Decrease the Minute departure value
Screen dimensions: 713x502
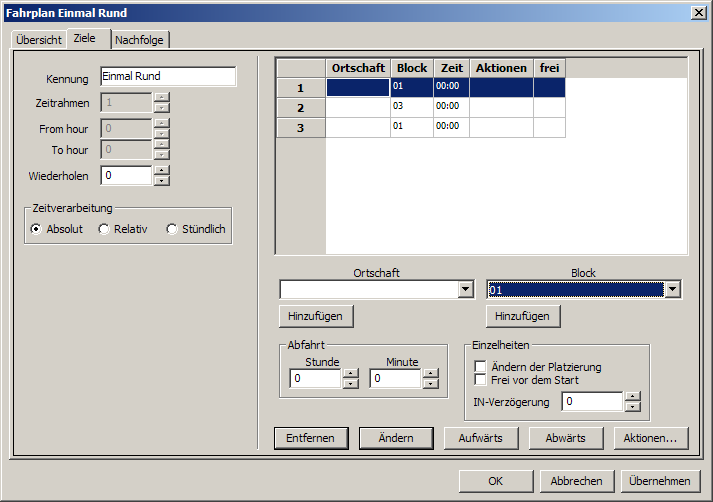click(x=430, y=384)
